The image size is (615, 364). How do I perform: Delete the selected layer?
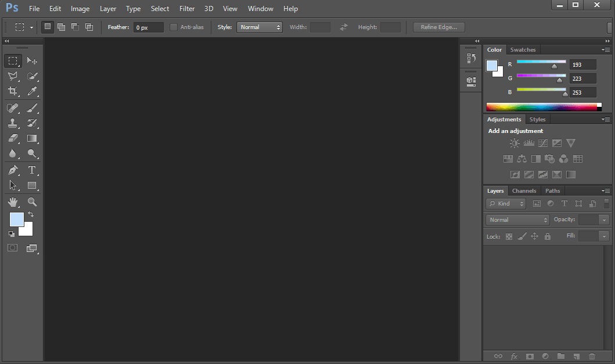pyautogui.click(x=592, y=356)
